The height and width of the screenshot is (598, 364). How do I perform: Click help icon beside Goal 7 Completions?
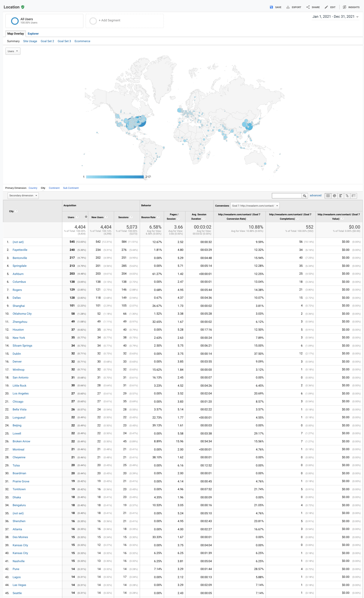coord(298,219)
